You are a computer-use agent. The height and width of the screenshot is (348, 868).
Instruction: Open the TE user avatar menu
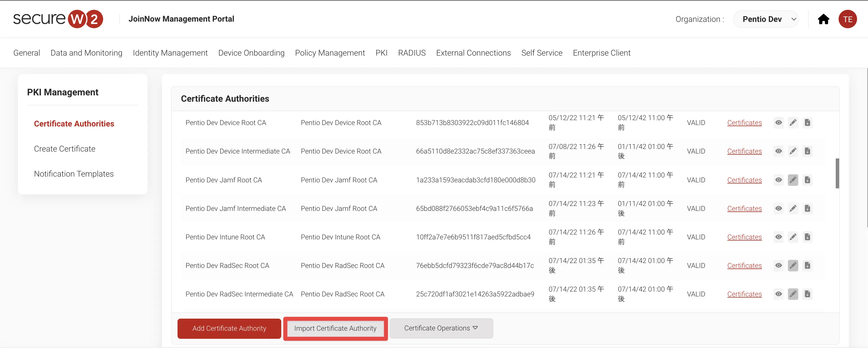(847, 19)
